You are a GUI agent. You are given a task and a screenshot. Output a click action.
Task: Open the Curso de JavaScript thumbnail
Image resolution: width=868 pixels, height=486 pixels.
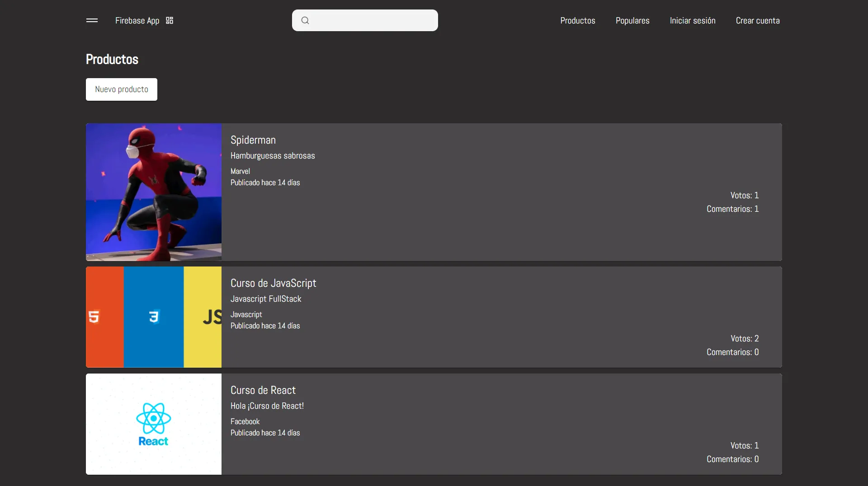point(154,317)
